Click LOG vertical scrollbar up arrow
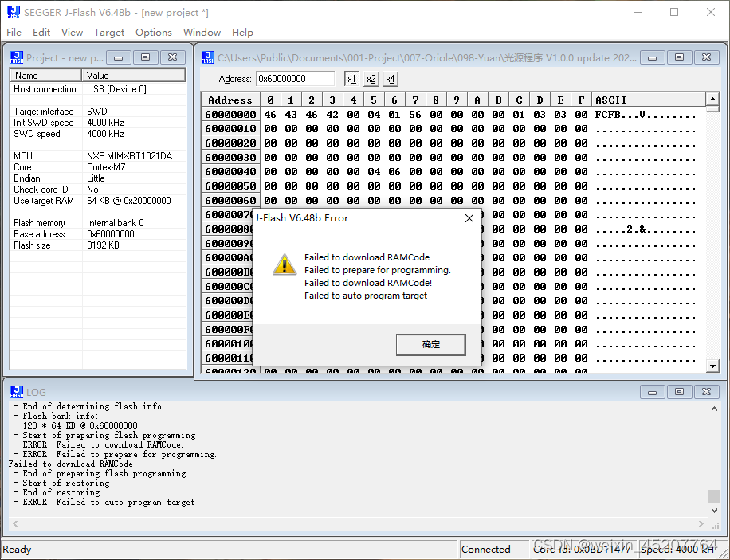The height and width of the screenshot is (560, 730). [714, 409]
